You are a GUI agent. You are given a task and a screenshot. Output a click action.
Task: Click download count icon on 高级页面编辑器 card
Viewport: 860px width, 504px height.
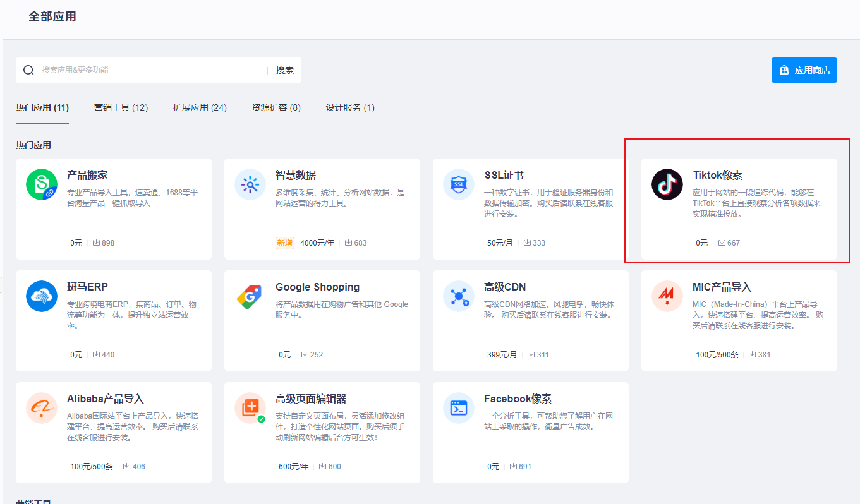click(323, 466)
